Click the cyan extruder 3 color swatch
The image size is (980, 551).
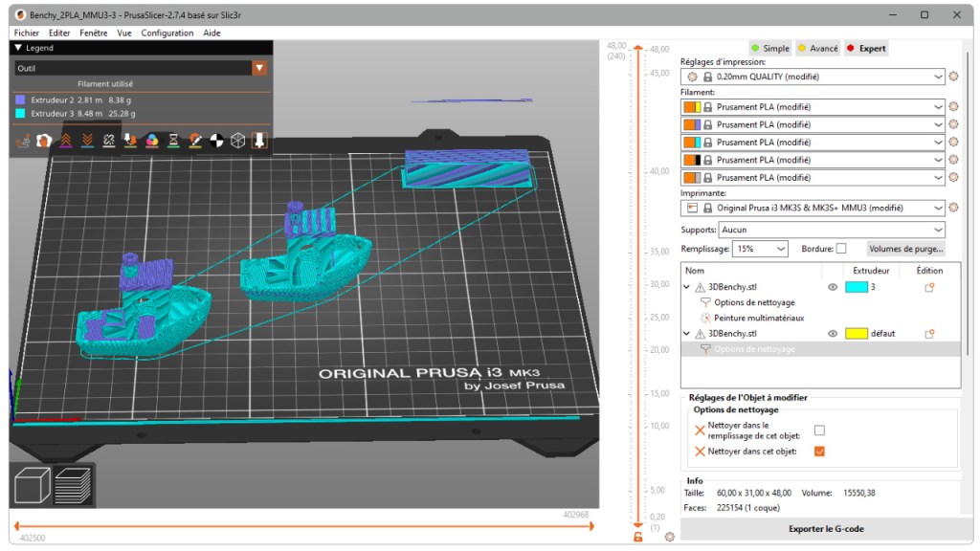tap(856, 287)
